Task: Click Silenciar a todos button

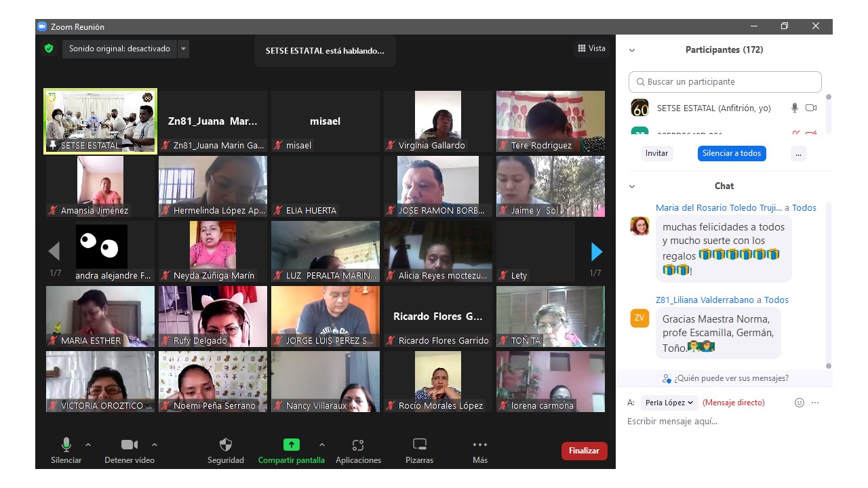Action: (x=732, y=153)
